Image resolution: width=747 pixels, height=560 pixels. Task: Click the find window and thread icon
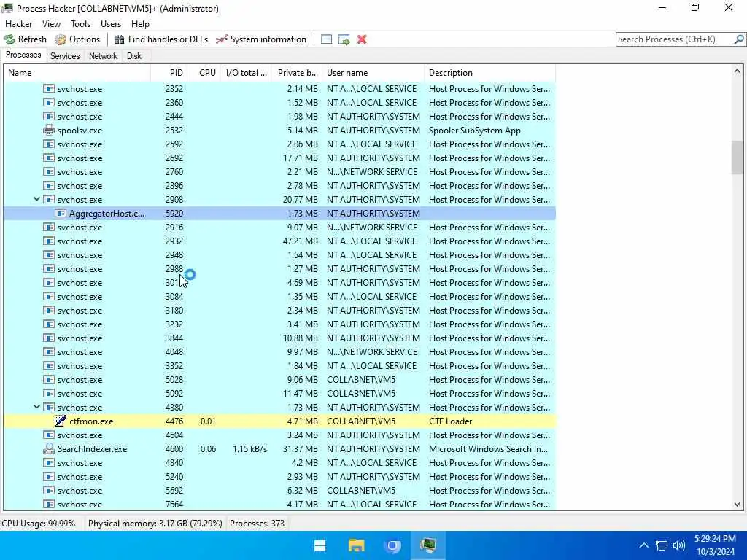[x=344, y=39]
